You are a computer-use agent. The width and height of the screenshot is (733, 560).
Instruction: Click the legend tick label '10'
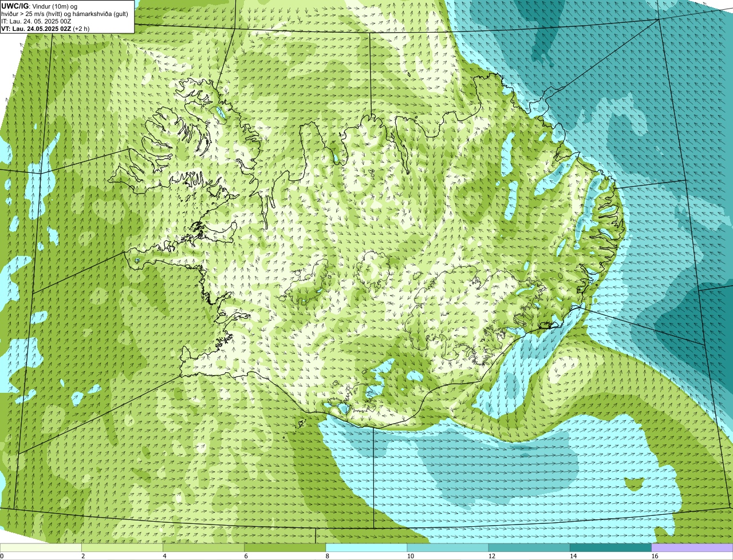pos(410,556)
